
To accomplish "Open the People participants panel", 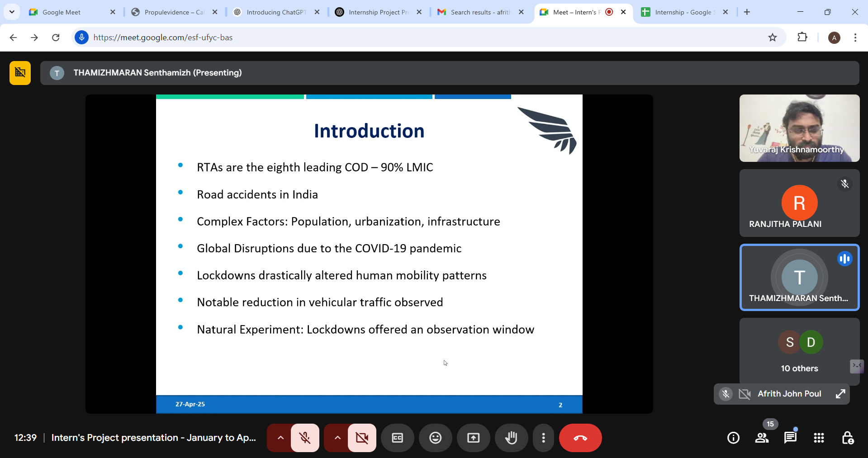I will [762, 438].
